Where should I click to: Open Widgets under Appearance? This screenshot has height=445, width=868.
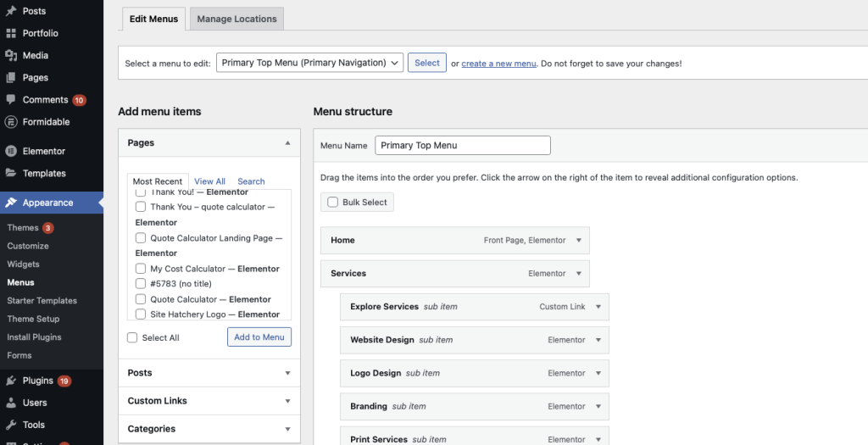tap(23, 264)
